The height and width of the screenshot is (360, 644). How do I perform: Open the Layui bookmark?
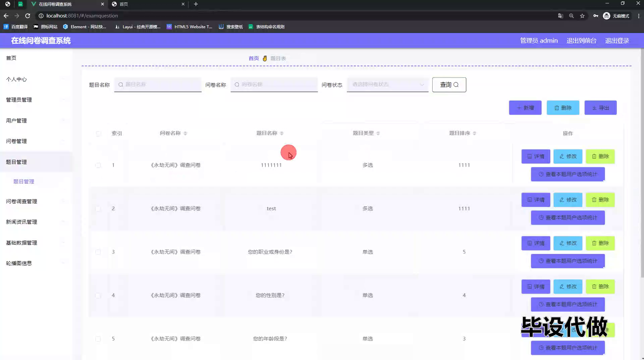point(138,27)
